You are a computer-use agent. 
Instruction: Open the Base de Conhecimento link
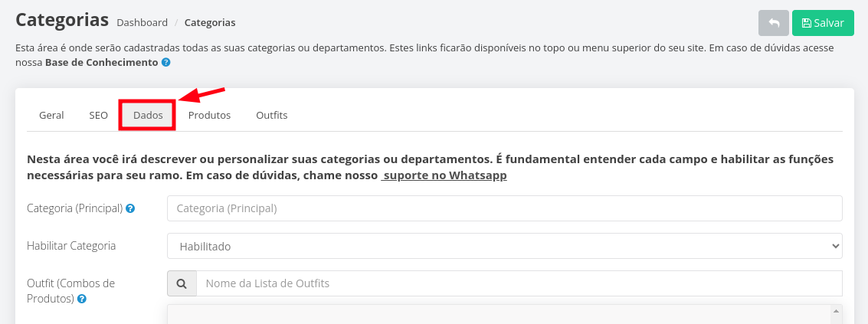[x=102, y=63]
